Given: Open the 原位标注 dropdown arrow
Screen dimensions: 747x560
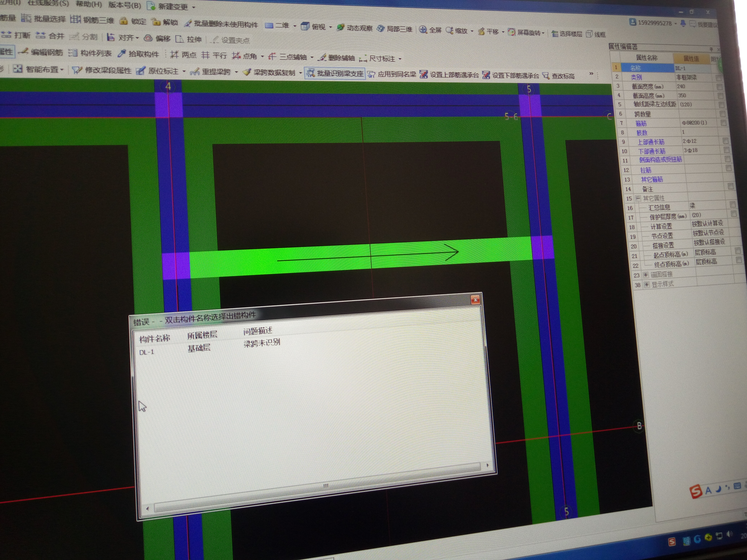Looking at the screenshot, I should (184, 71).
